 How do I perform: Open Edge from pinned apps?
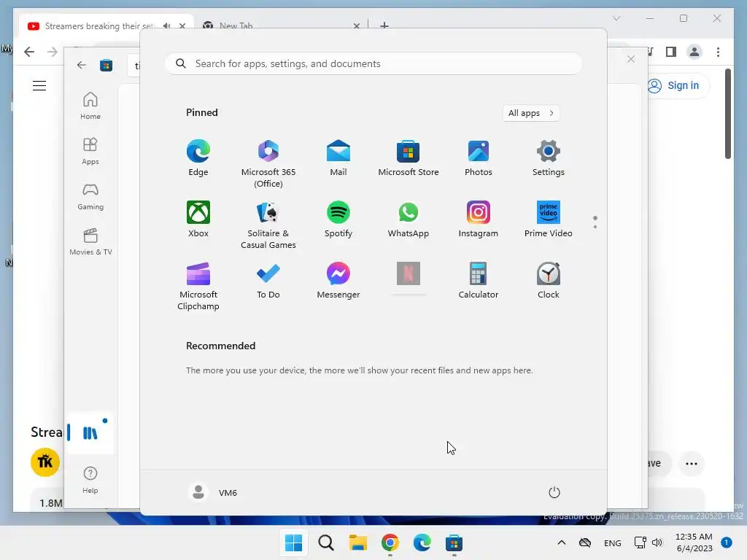pos(198,158)
